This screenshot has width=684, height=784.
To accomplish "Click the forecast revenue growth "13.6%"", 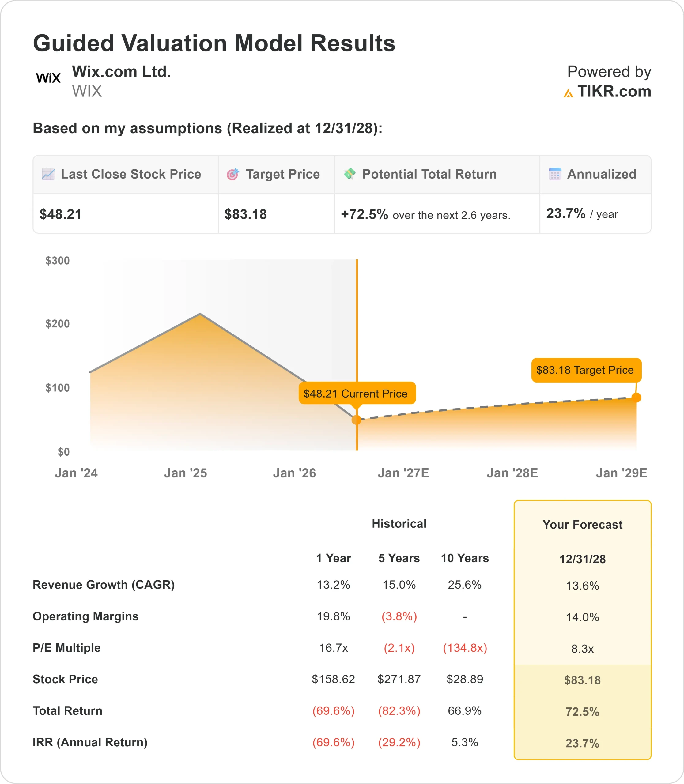I will [x=583, y=586].
